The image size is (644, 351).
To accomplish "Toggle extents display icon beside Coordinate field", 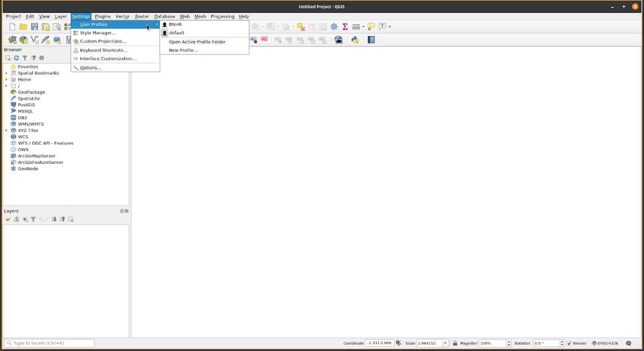I will pyautogui.click(x=398, y=343).
